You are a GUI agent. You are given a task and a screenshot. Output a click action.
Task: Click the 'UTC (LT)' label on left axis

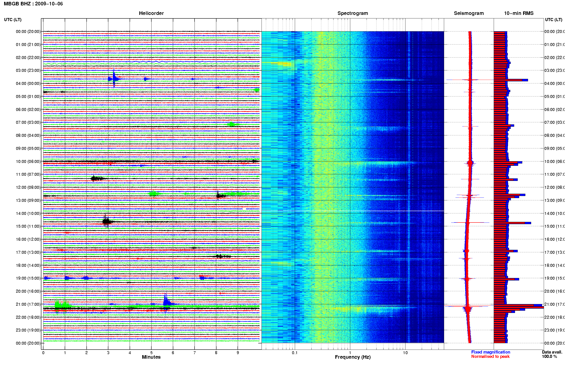pos(13,19)
